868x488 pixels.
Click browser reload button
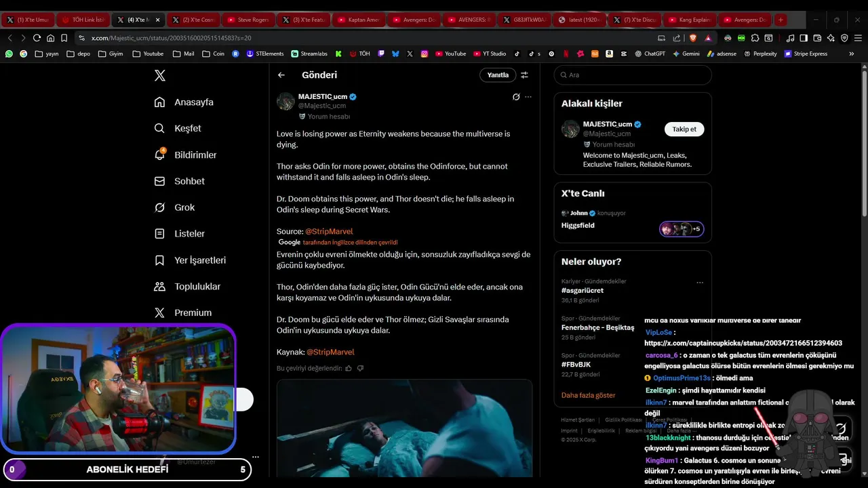tap(37, 38)
